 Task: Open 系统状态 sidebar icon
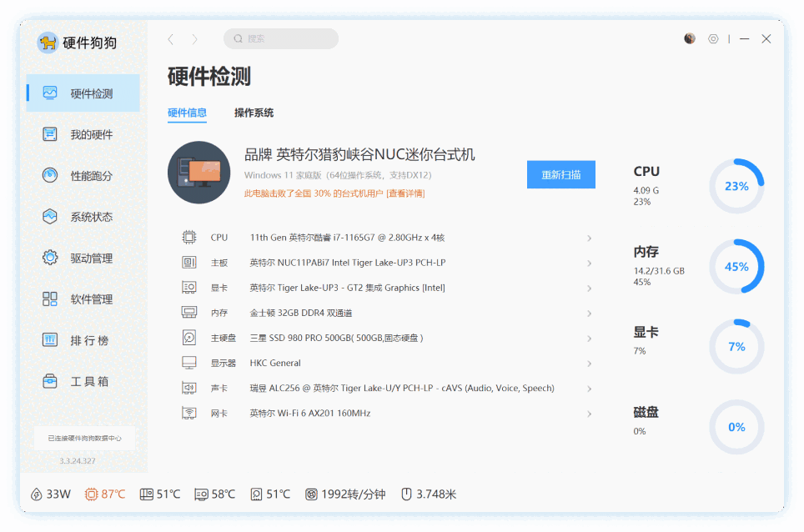[x=50, y=216]
